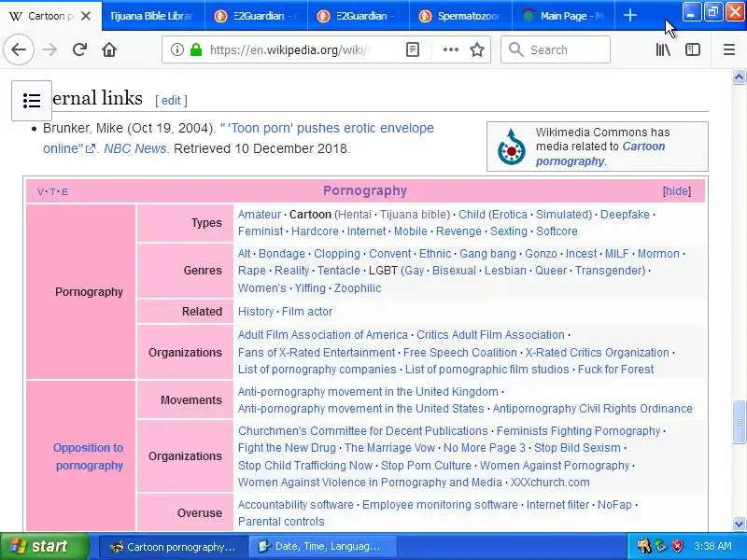Open Free Speech Coalition link
The height and width of the screenshot is (560, 747).
tap(459, 353)
